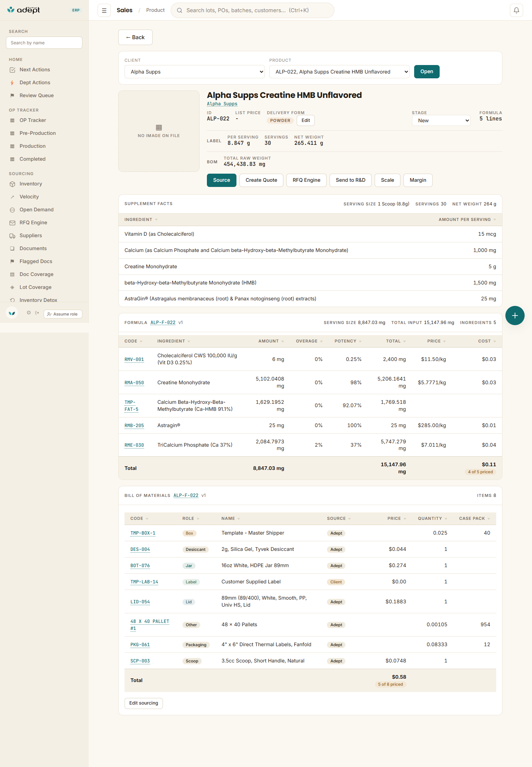Sort supplement facts by Ingredient column
The width and height of the screenshot is (532, 767).
(x=141, y=219)
